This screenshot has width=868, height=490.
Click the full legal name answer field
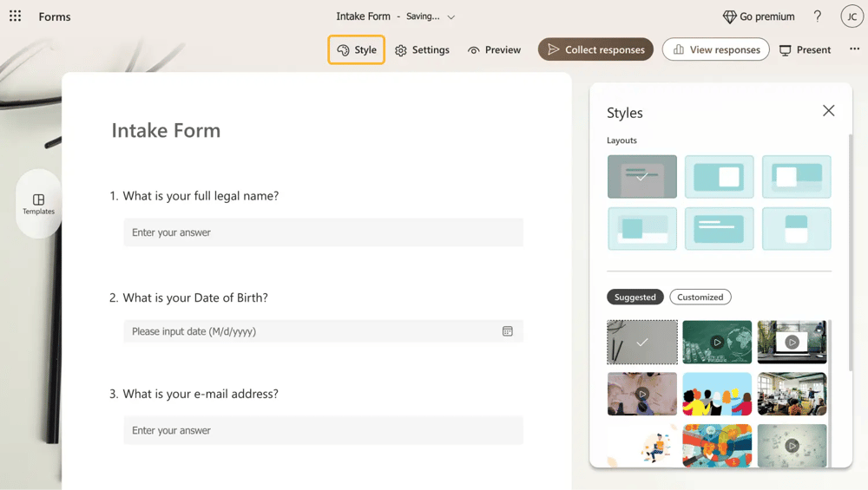click(323, 232)
